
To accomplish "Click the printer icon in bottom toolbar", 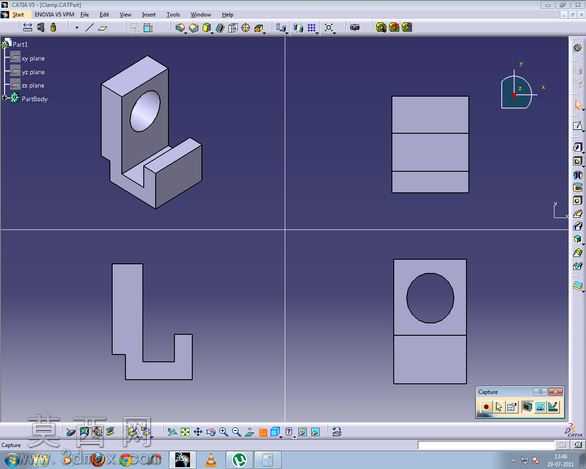I will click(337, 432).
